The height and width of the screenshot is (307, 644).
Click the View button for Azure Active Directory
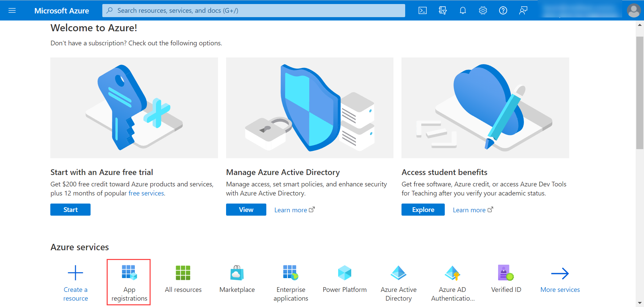246,210
